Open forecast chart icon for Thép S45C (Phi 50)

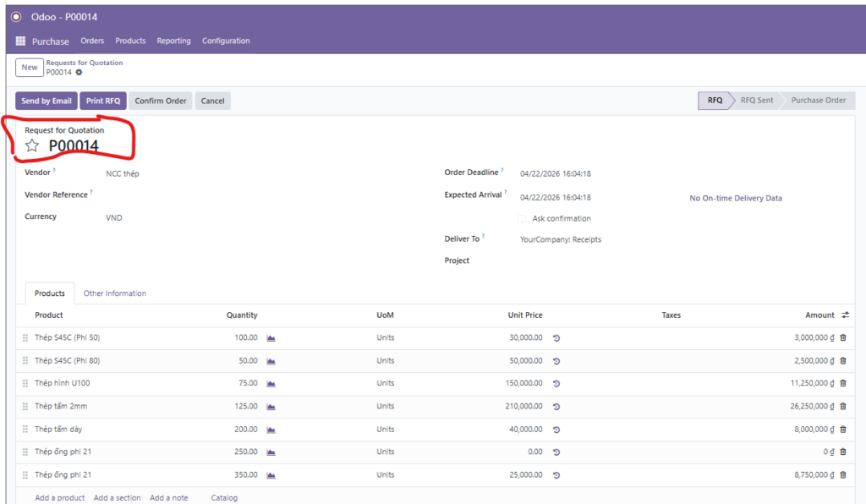271,337
